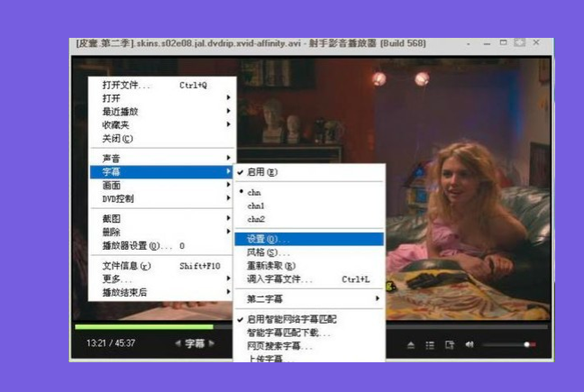Click next subtitle arrow right of 字幕
584x392 pixels.
click(211, 343)
